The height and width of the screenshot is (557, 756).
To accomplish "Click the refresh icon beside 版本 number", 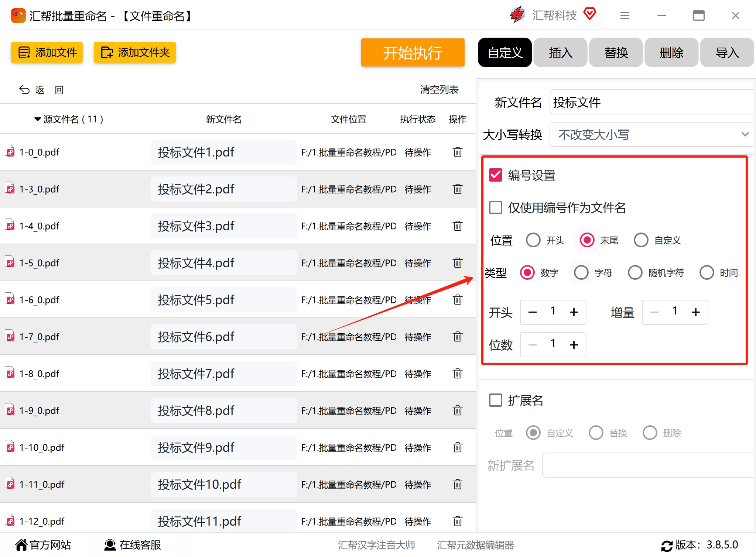I will pos(666,546).
